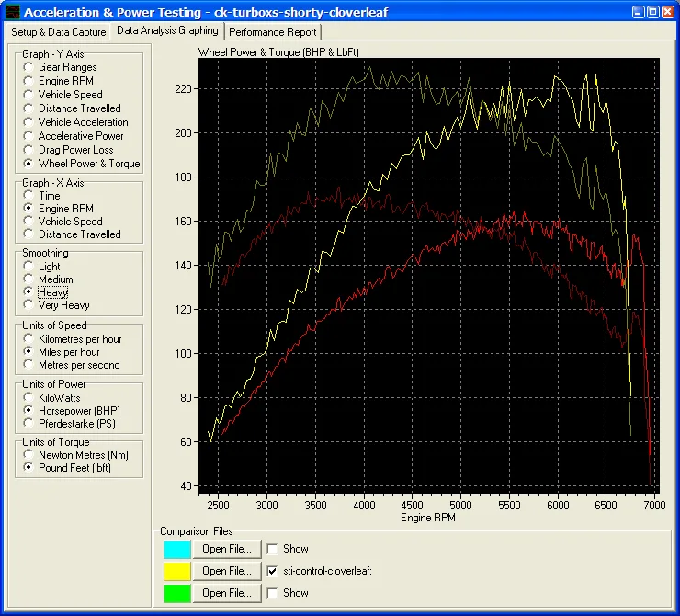Open file for the yellow comparison slot
This screenshot has height=616, width=680.
click(227, 571)
